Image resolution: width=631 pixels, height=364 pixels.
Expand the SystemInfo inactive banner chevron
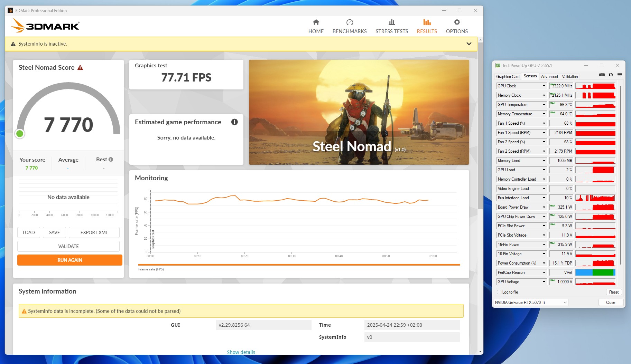469,44
